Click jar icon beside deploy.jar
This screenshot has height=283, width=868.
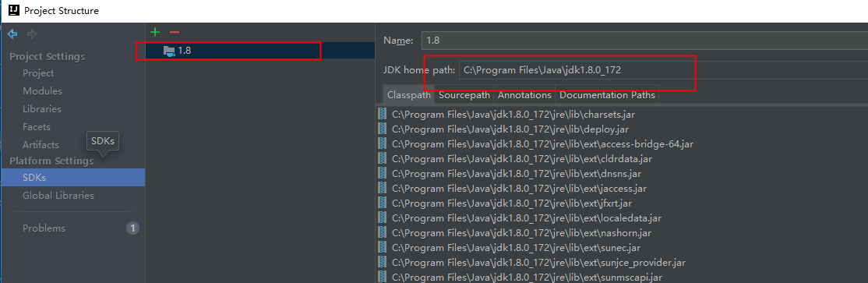382,129
